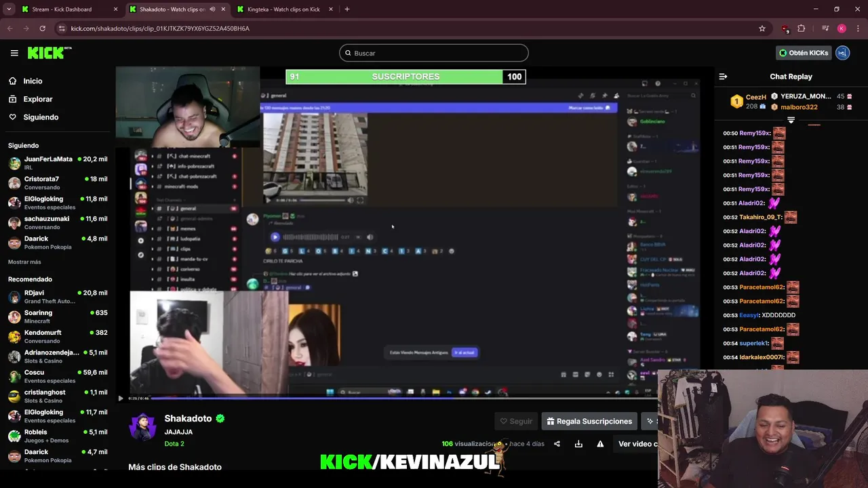Open JuanFerLaMata channel in Siguiendo

click(58, 163)
